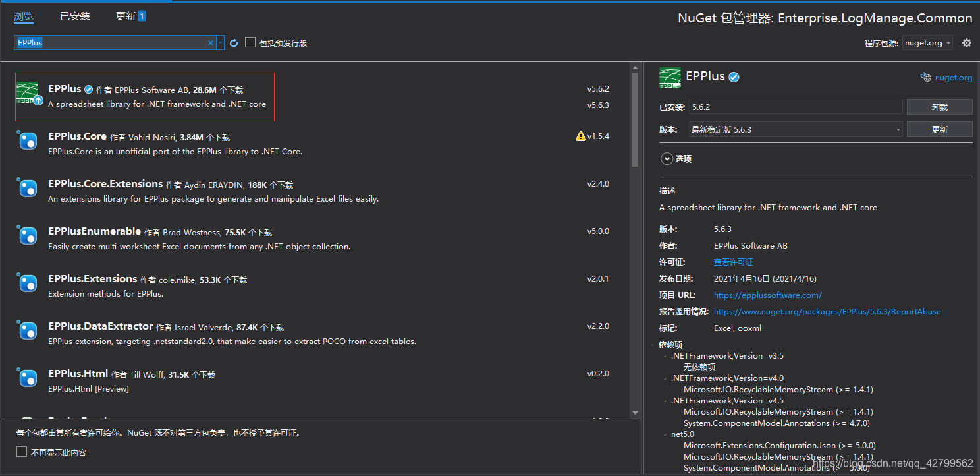Click the EPPlus.Html package icon
This screenshot has height=476, width=980.
(28, 378)
